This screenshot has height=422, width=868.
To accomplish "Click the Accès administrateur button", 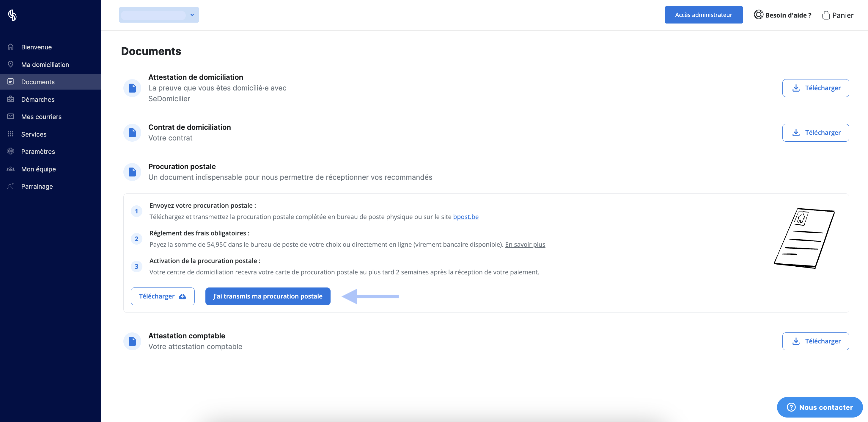I will click(704, 15).
